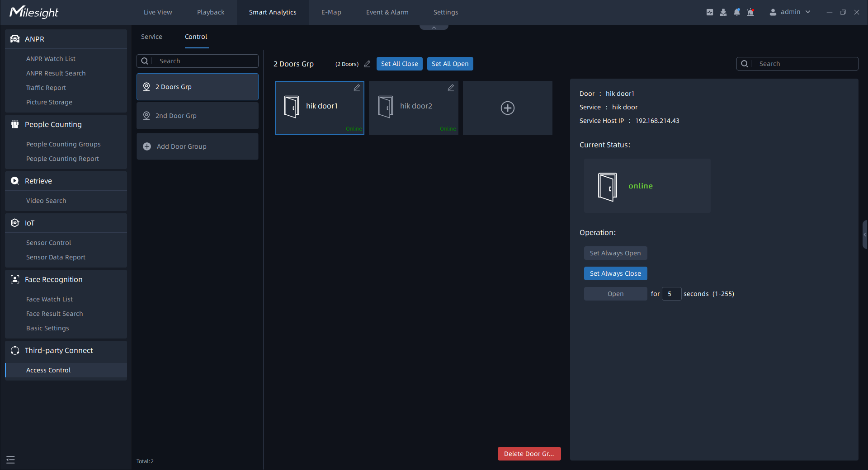Collapse the top navigation bar chevron
This screenshot has width=868, height=470.
point(434,28)
